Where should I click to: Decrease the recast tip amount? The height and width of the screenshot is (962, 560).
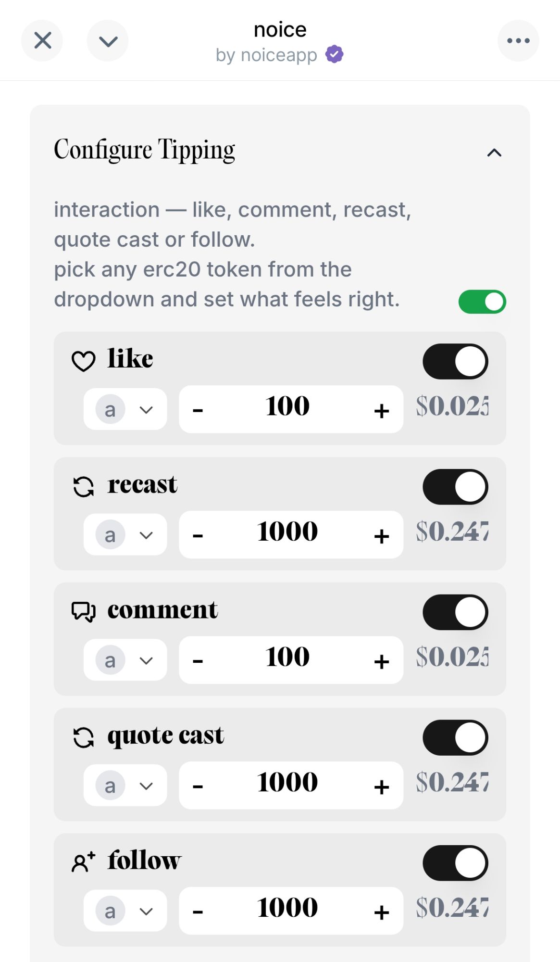[198, 535]
